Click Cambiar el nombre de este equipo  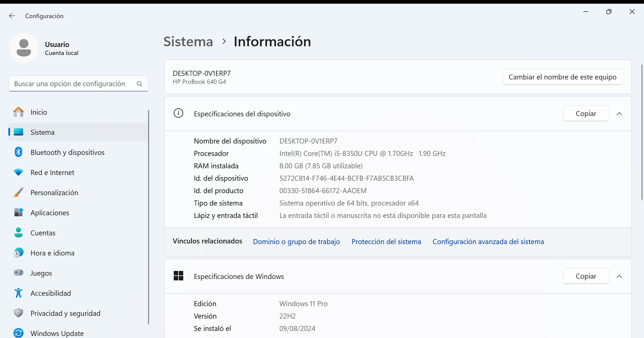pyautogui.click(x=562, y=77)
